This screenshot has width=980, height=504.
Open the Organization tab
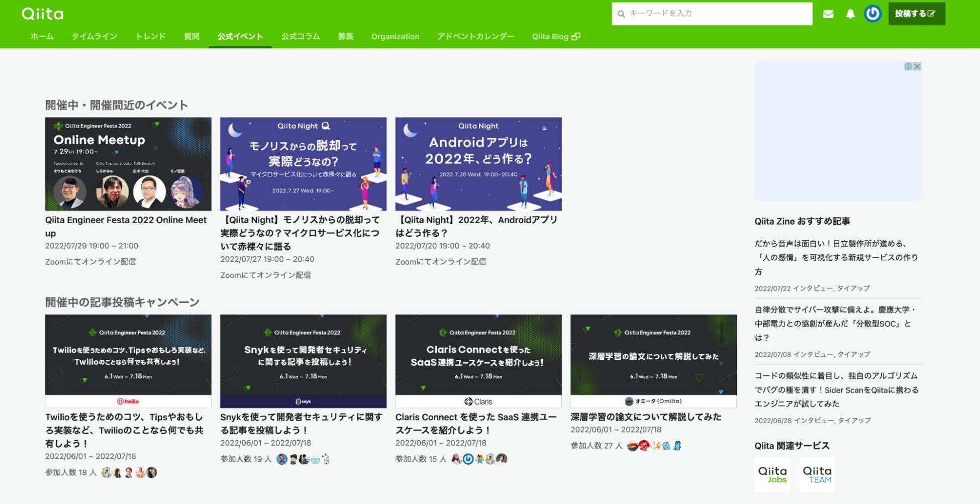tap(396, 36)
